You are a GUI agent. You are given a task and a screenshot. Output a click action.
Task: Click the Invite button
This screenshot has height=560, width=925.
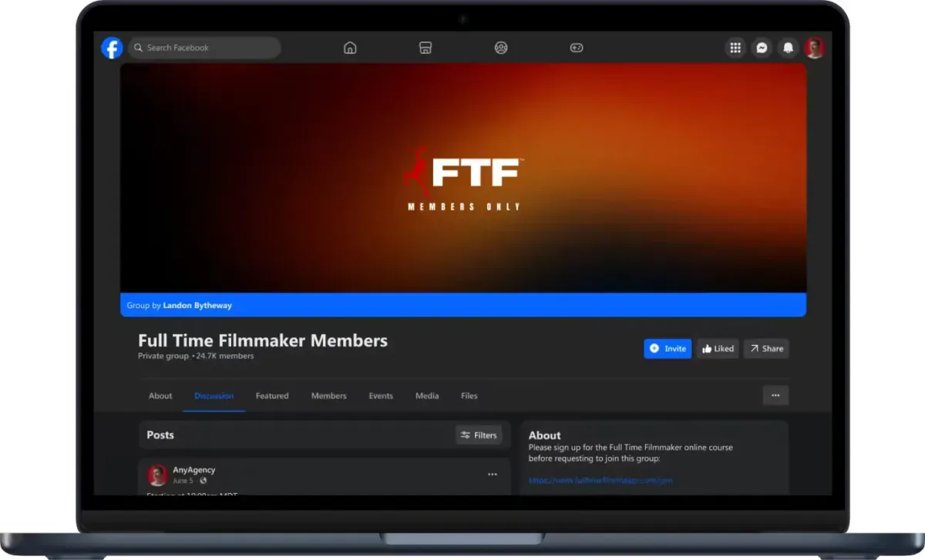(x=668, y=349)
